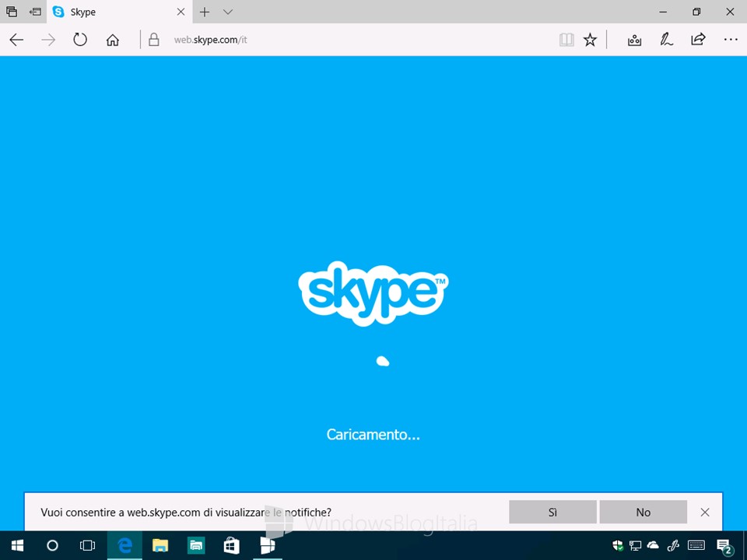The height and width of the screenshot is (560, 747).
Task: Refresh the Skype web page
Action: (x=80, y=40)
